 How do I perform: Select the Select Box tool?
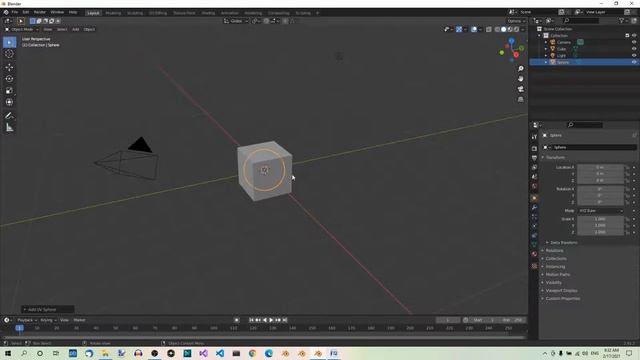[x=9, y=42]
